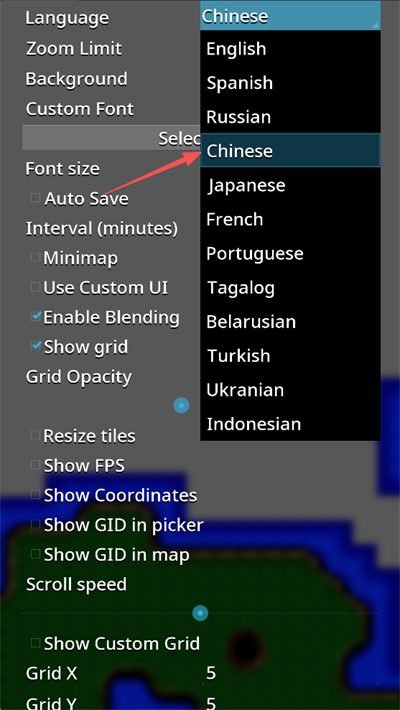Image resolution: width=400 pixels, height=710 pixels.
Task: Click the Interval (minutes) label
Action: [102, 228]
